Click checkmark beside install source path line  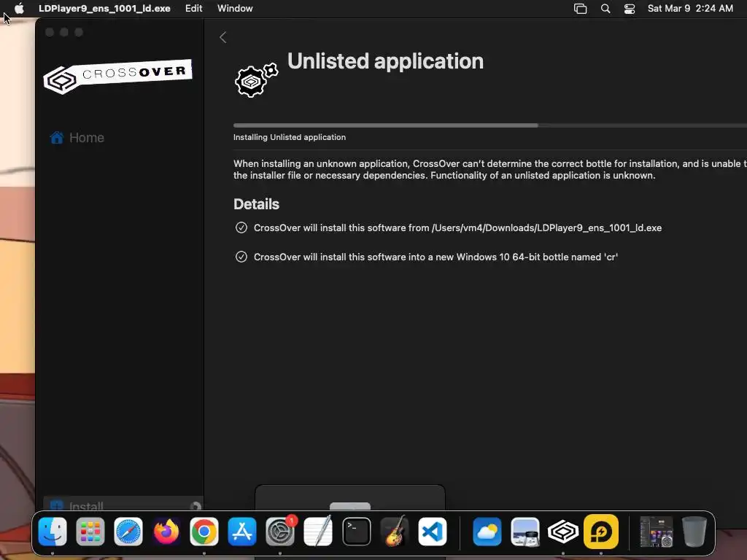pos(241,227)
